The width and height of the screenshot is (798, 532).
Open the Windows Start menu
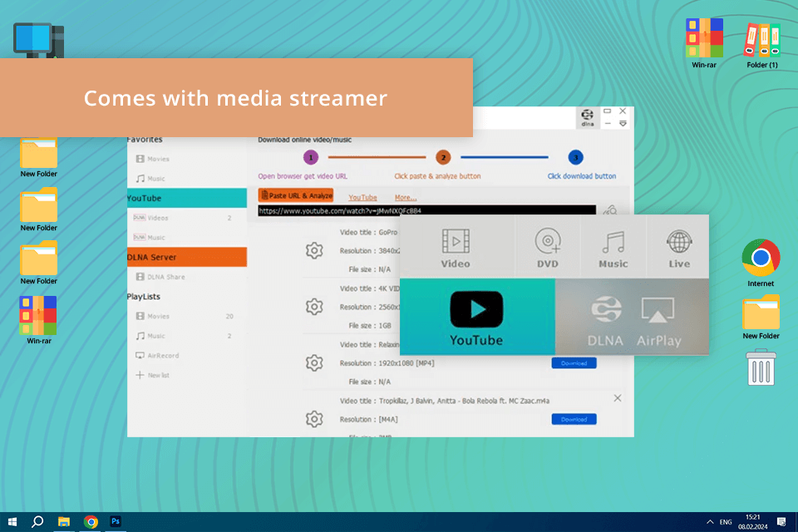coord(12,522)
